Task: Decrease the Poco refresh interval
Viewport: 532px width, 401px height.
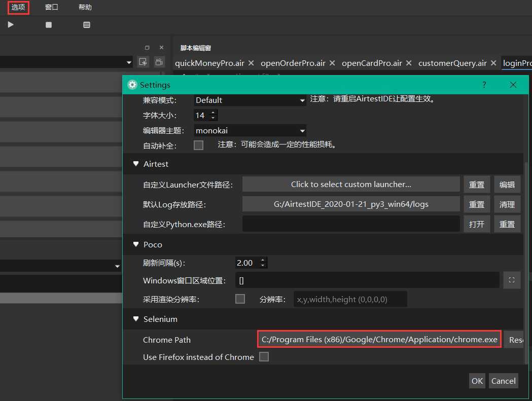Action: (263, 265)
